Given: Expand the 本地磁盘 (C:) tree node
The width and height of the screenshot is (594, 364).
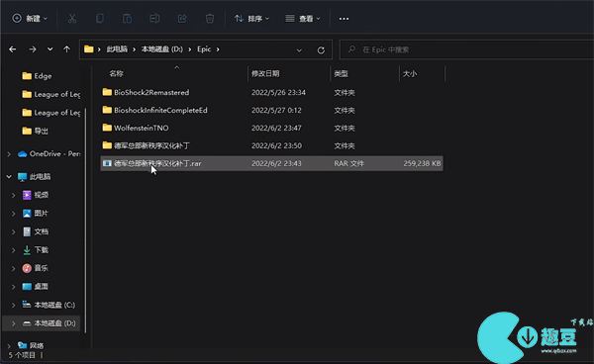Looking at the screenshot, I should pos(13,305).
